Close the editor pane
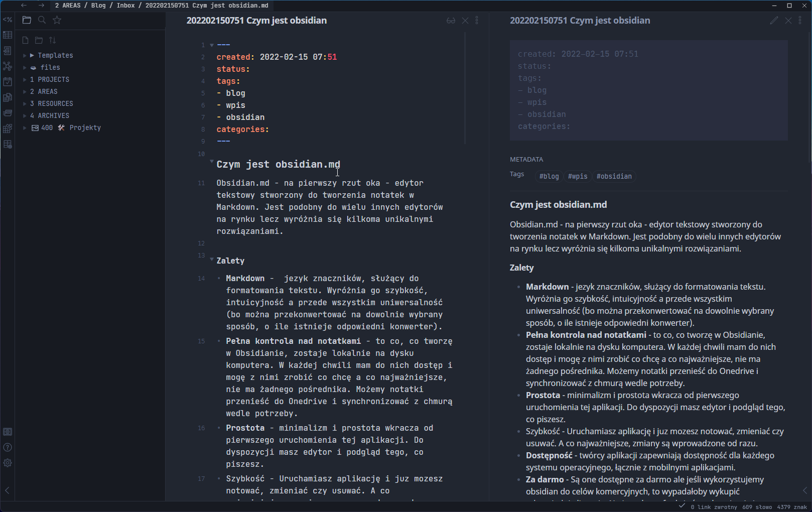 (x=465, y=21)
